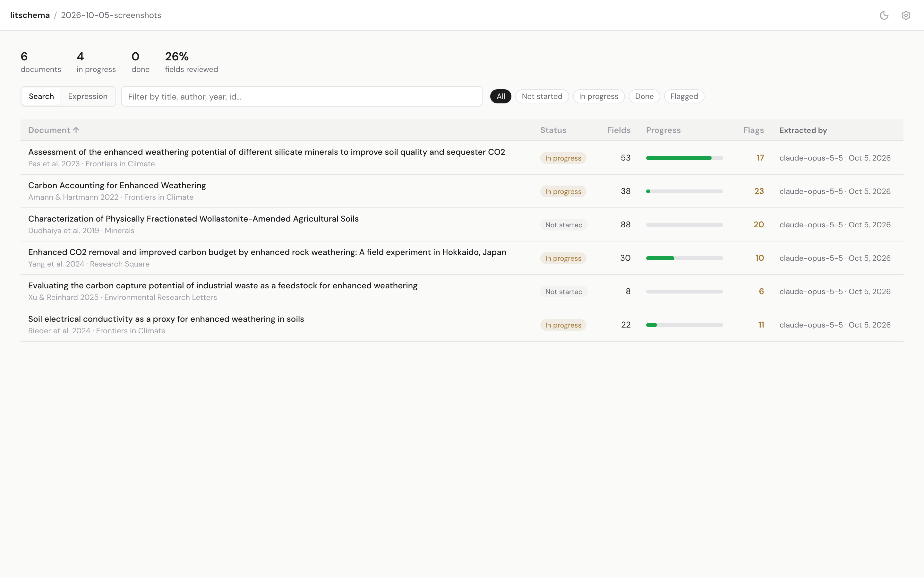This screenshot has height=578, width=924.
Task: Show only Flagged documents
Action: tap(684, 96)
